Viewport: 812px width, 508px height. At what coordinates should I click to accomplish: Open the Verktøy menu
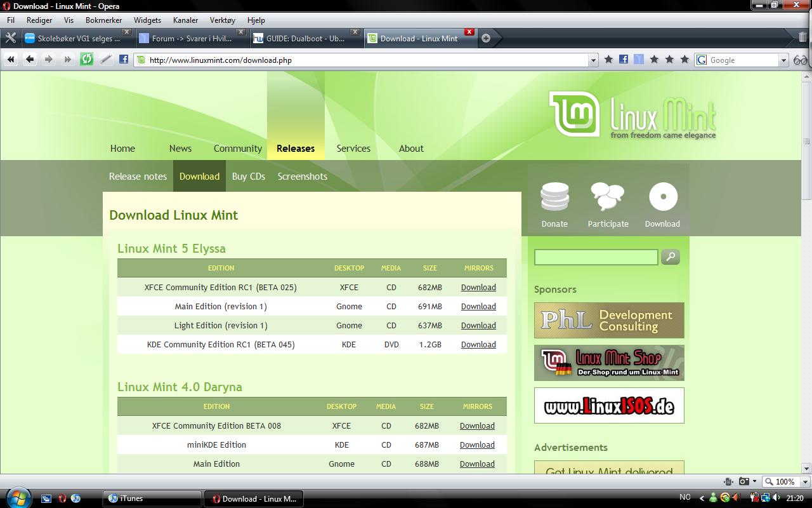tap(222, 20)
